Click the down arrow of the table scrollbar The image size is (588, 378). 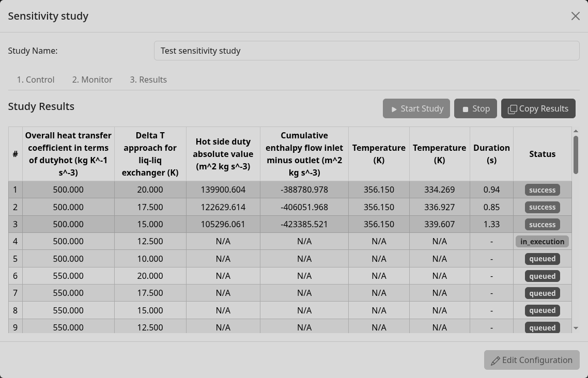pos(577,327)
